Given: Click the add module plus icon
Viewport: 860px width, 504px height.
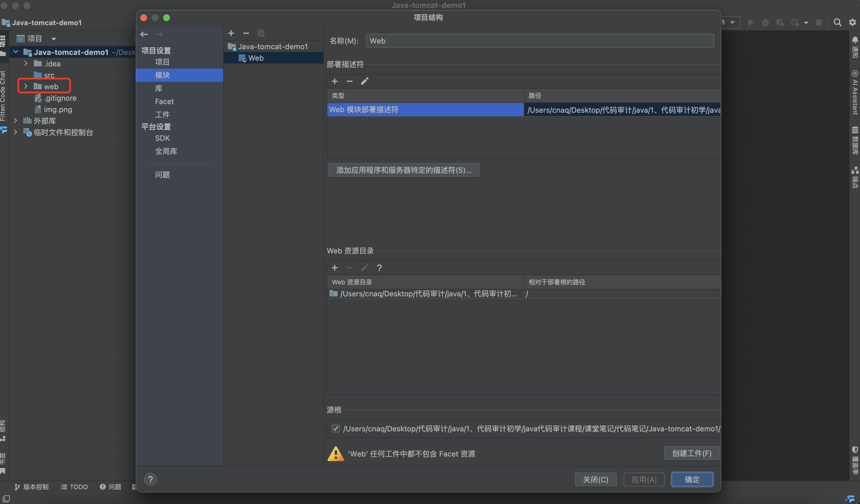Looking at the screenshot, I should pos(231,33).
